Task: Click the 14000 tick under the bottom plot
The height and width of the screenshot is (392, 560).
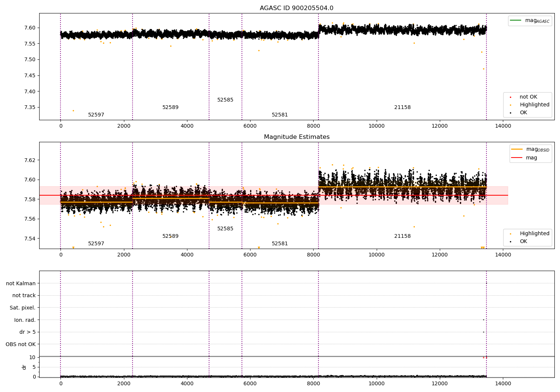Action: tap(503, 383)
